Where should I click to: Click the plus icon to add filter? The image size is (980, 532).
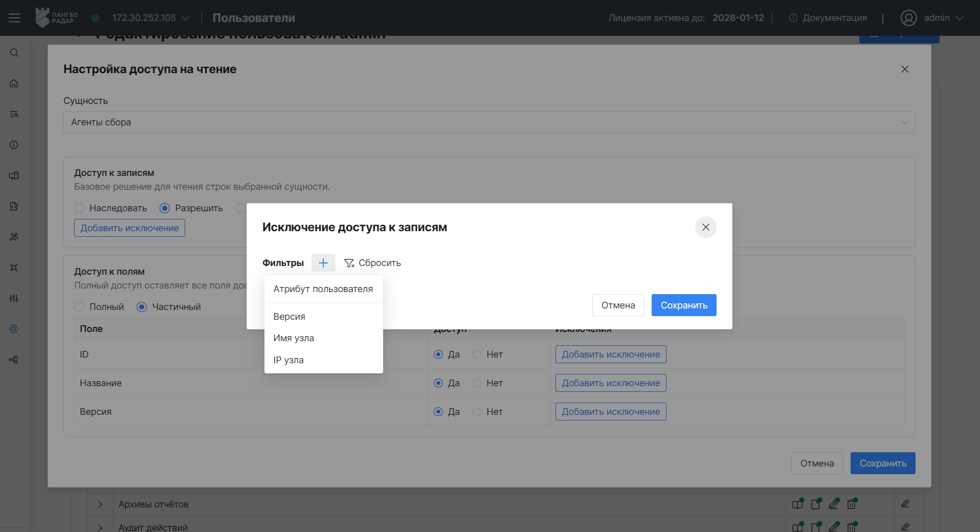pos(323,263)
